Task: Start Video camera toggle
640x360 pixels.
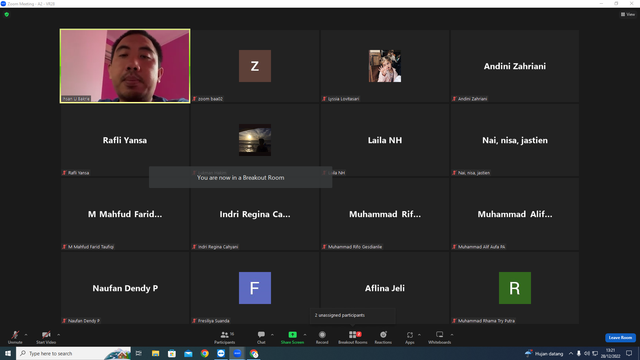Action: point(46,337)
